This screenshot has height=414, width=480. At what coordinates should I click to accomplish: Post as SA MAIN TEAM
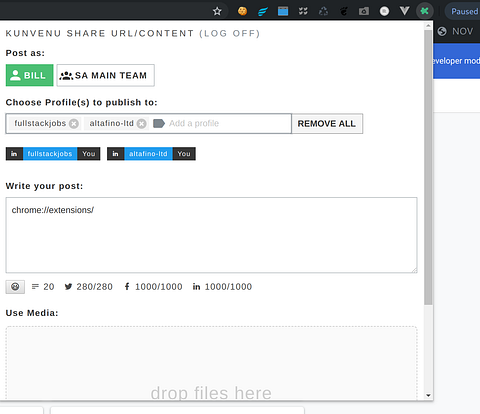[105, 75]
